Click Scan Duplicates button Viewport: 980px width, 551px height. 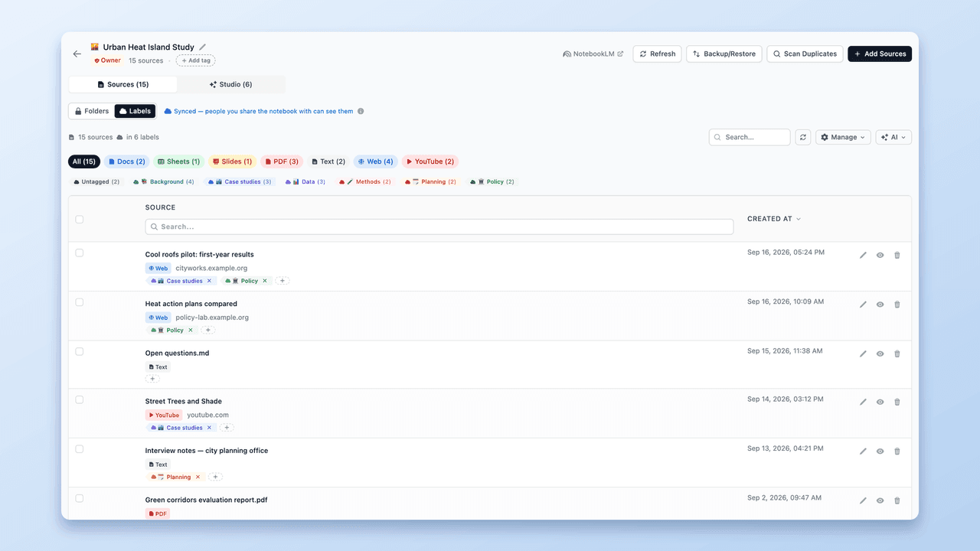tap(805, 54)
